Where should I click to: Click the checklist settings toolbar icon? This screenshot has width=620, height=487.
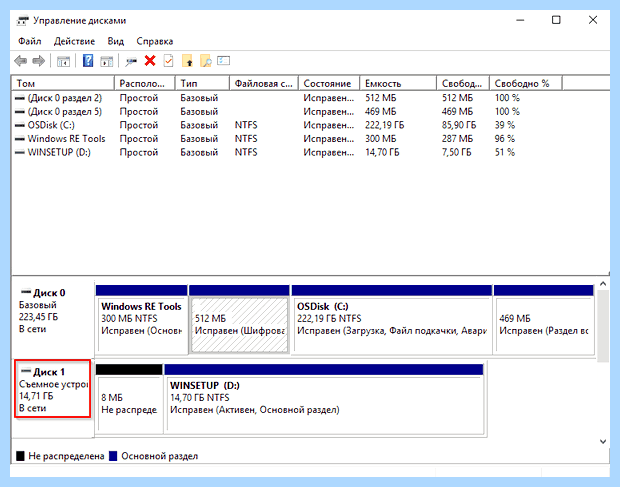click(223, 60)
